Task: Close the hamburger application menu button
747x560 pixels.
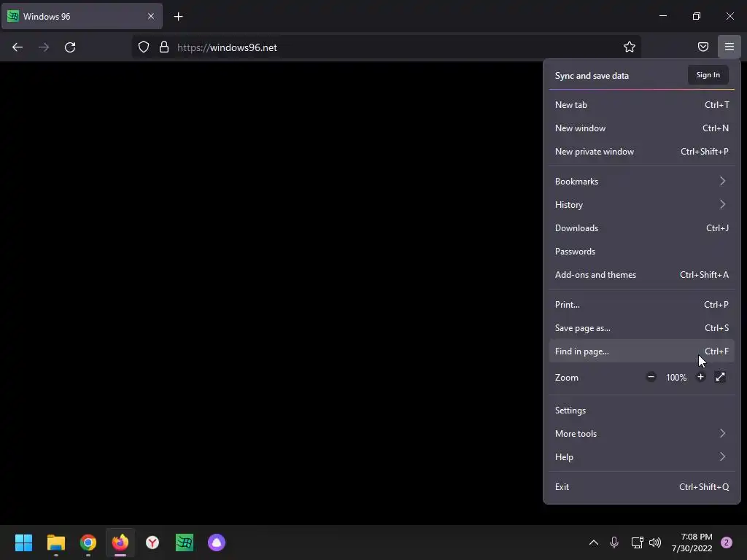Action: 729,47
